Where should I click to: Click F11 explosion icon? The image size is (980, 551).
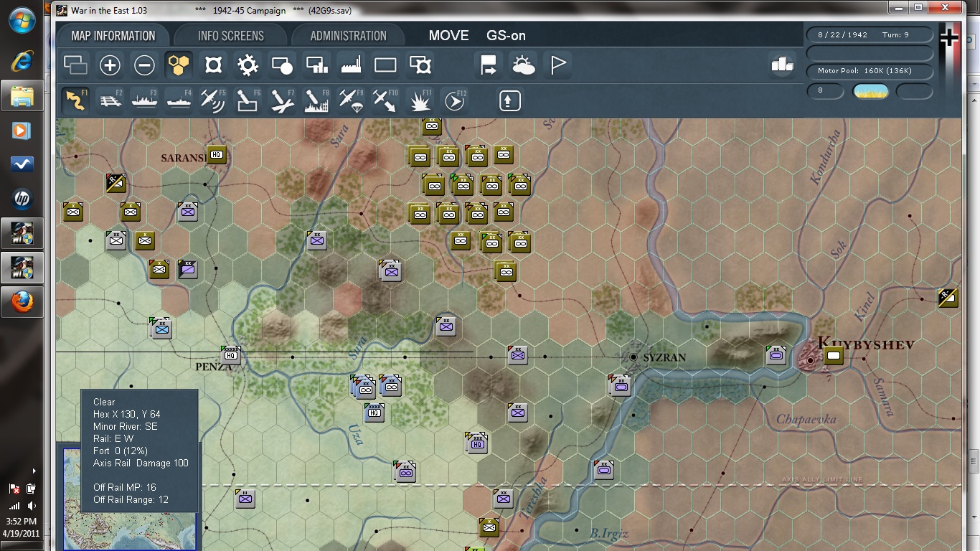[420, 100]
